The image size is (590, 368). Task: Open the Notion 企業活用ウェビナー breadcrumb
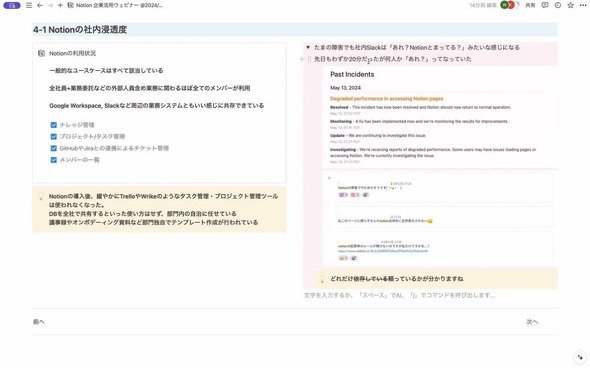(x=115, y=5)
